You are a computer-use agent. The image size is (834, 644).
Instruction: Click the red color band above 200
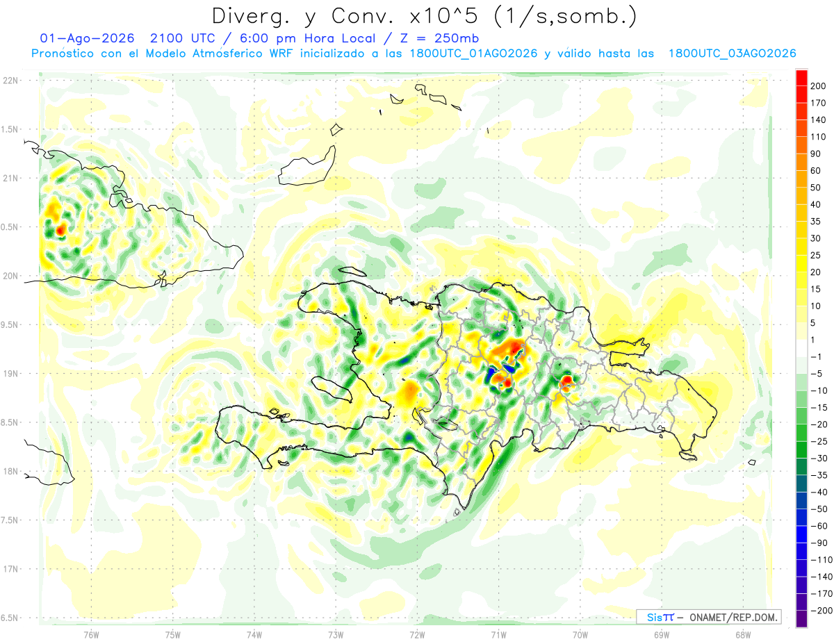[x=802, y=78]
